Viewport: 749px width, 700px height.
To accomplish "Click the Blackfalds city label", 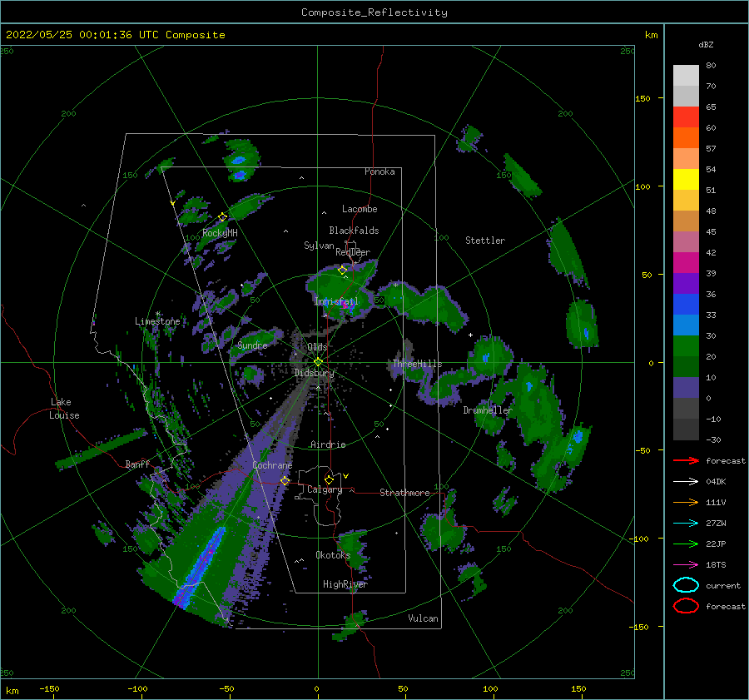I will [x=354, y=231].
